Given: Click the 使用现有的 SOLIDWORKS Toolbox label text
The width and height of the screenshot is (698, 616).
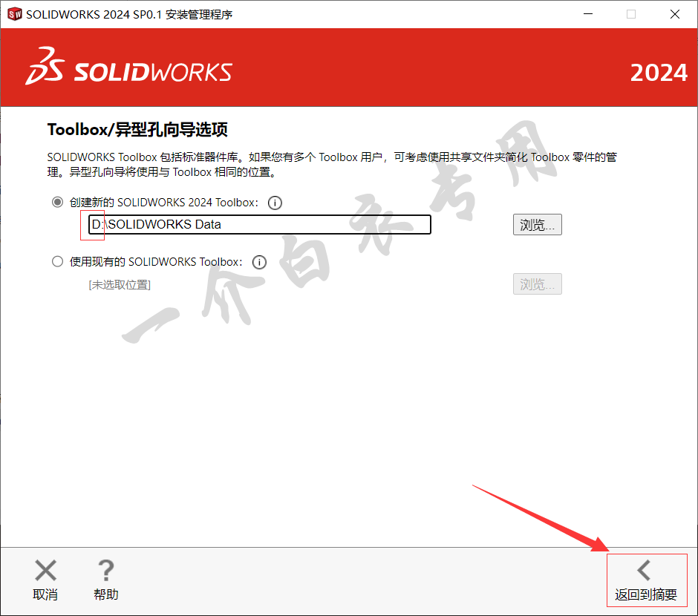Looking at the screenshot, I should click(156, 262).
